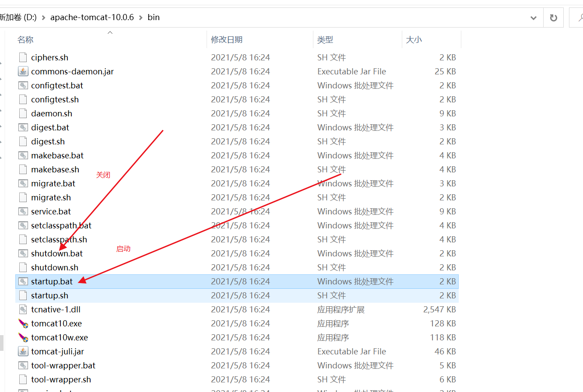Click the Windows 批处理文件 type for digest.bat
The height and width of the screenshot is (392, 583).
coord(355,127)
